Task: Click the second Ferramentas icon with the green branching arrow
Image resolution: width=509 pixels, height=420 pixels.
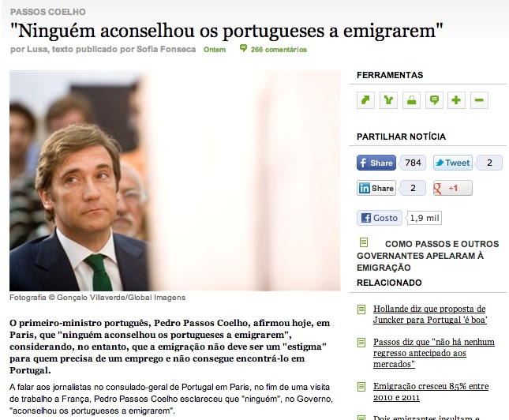Action: click(x=388, y=100)
